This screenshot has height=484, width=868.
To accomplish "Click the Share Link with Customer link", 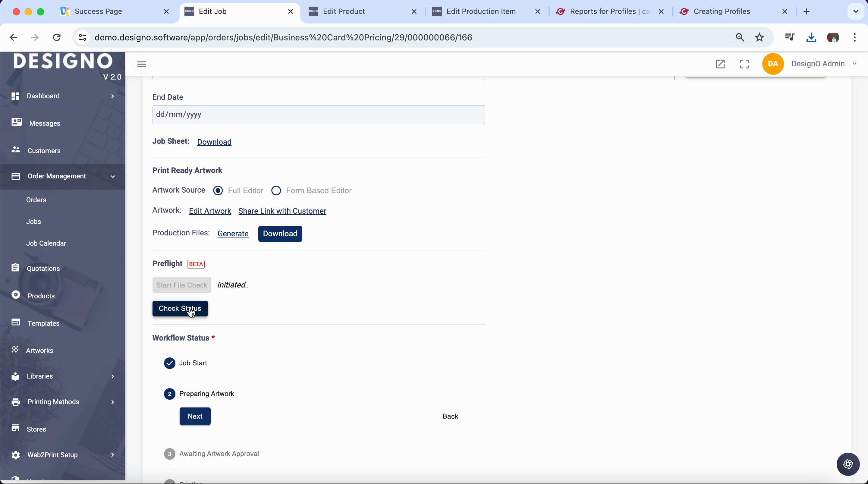I will [x=282, y=211].
